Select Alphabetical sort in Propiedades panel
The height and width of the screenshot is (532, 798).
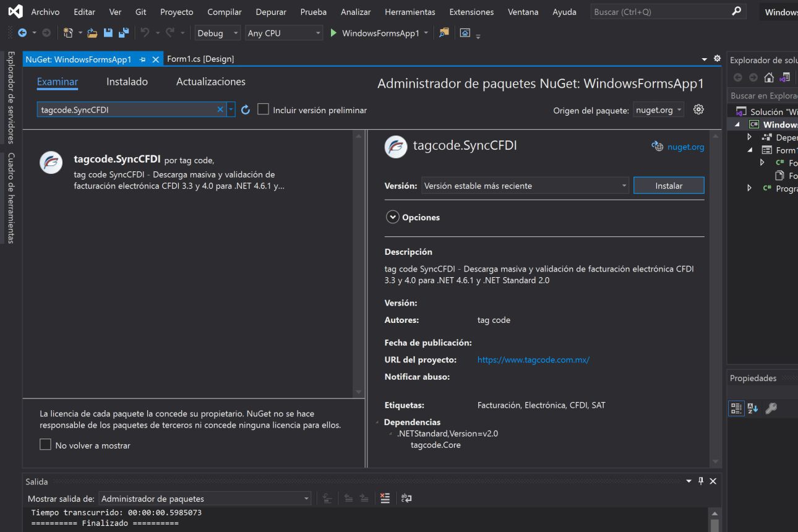point(753,408)
